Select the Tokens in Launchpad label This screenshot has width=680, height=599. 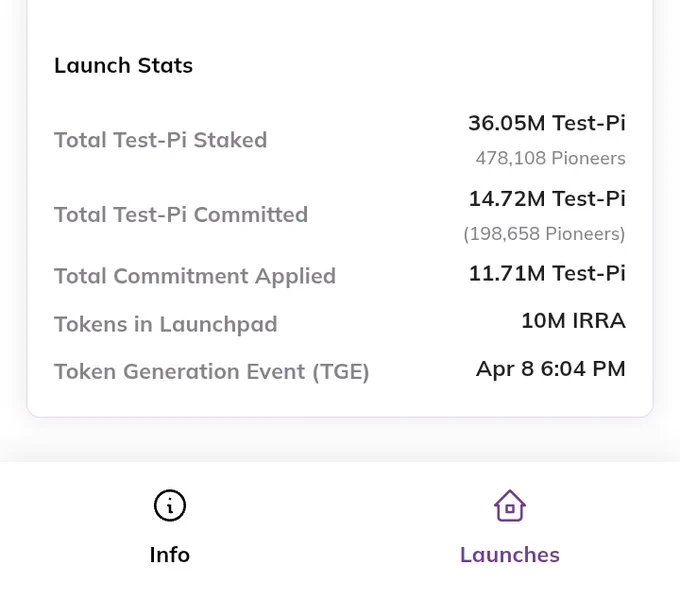166,324
